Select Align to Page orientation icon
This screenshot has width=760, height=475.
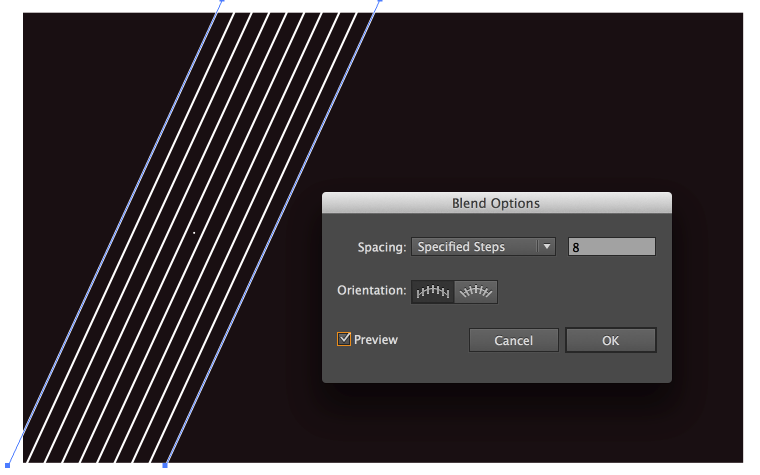[432, 292]
